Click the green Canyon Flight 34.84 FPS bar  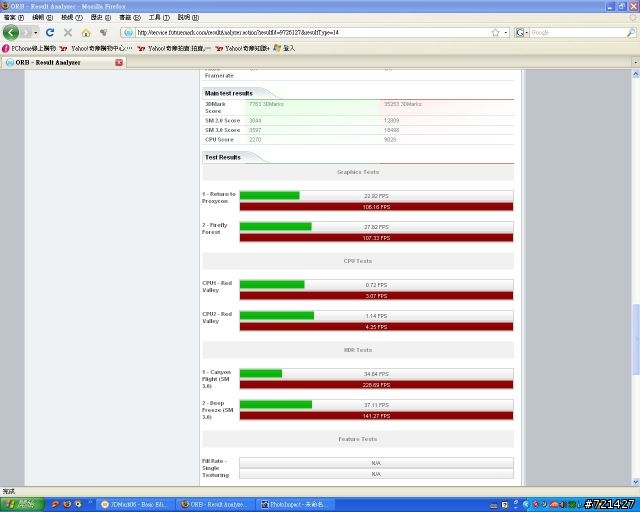[x=261, y=374]
